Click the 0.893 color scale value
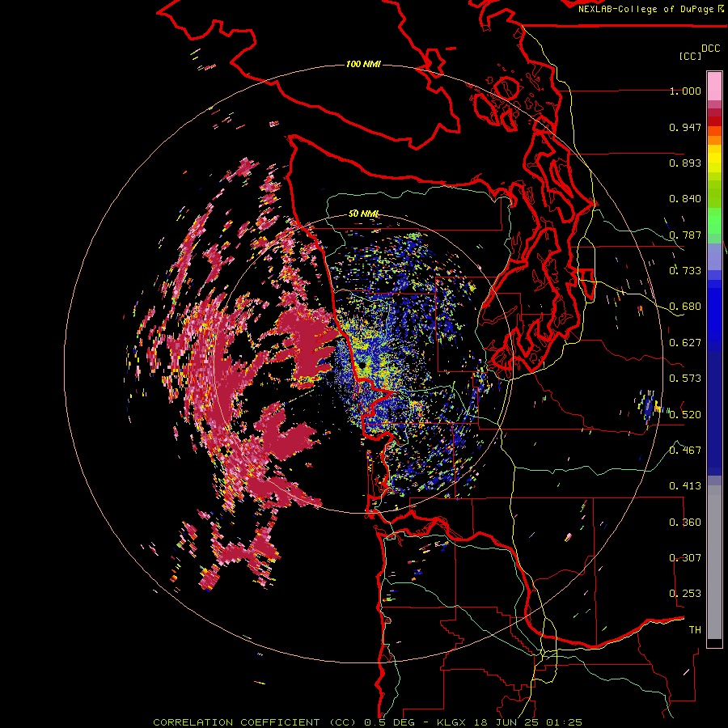Viewport: 728px width, 728px height. [685, 163]
